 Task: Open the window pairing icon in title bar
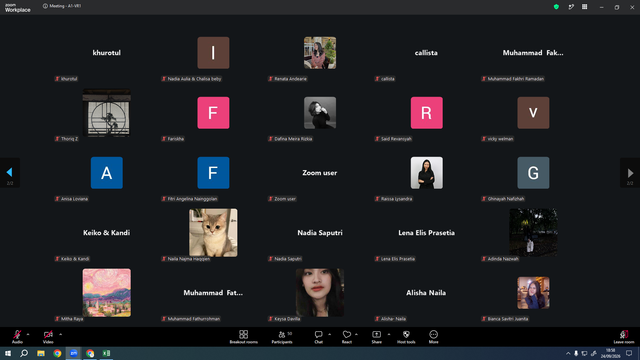(x=571, y=7)
